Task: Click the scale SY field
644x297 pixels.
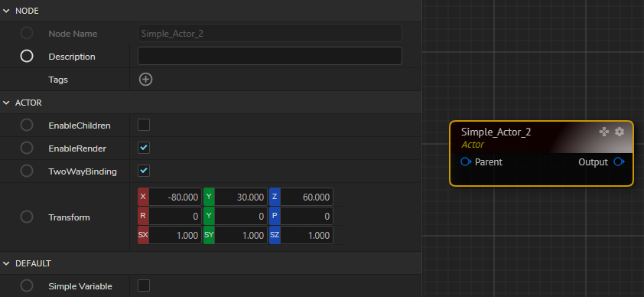Action: point(241,236)
